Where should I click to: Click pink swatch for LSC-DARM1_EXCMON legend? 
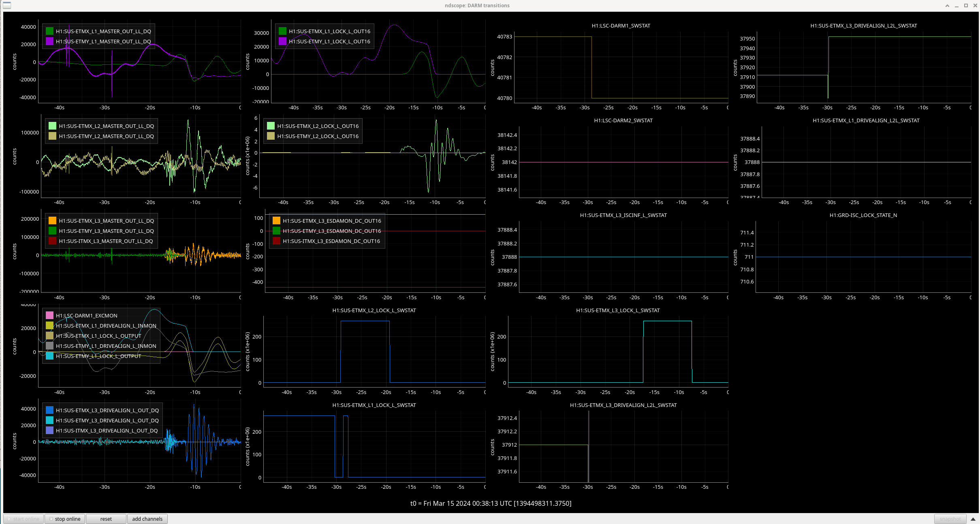pyautogui.click(x=49, y=315)
